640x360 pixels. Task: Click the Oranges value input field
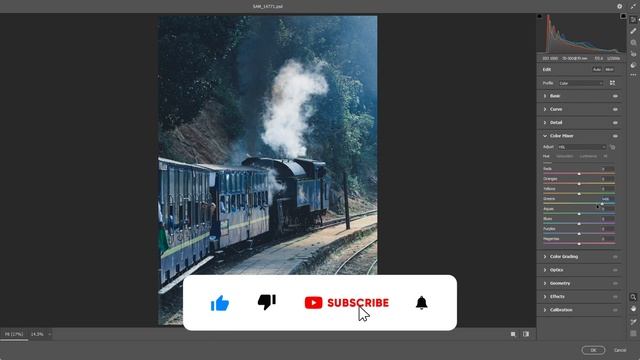[607, 179]
